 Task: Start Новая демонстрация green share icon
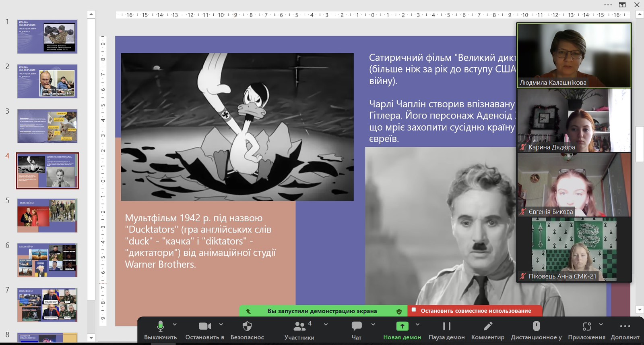402,326
